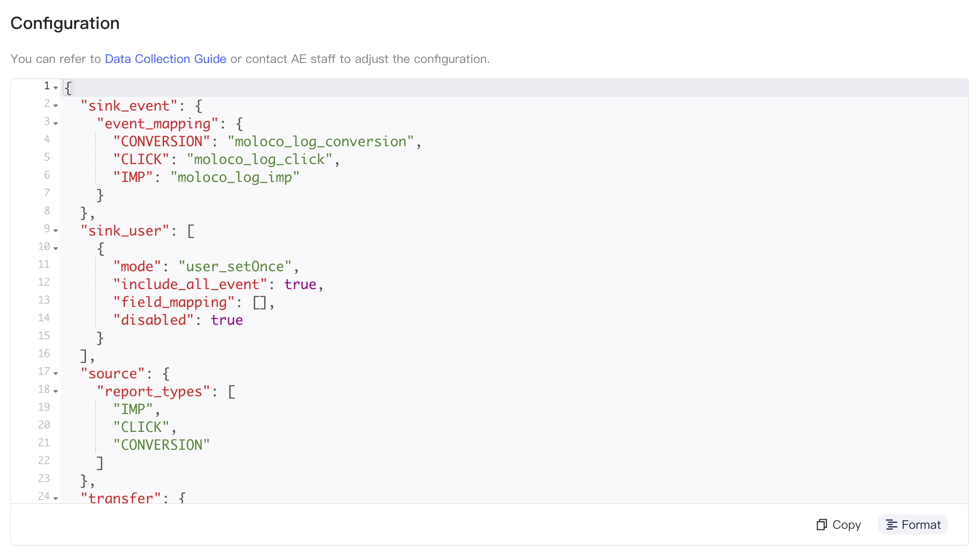
Task: Click the "CONVERSION" entry on line 21
Action: click(x=161, y=445)
